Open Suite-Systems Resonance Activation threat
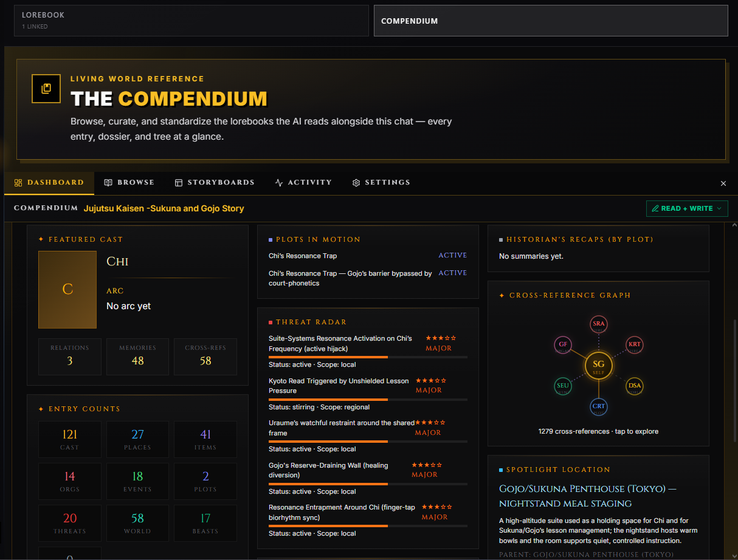Image resolution: width=738 pixels, height=560 pixels. pyautogui.click(x=368, y=351)
